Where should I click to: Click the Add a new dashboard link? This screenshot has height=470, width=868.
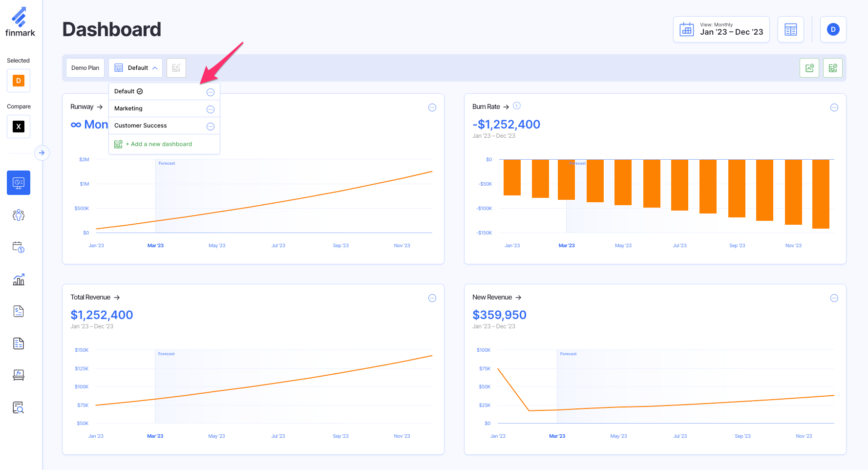point(158,144)
